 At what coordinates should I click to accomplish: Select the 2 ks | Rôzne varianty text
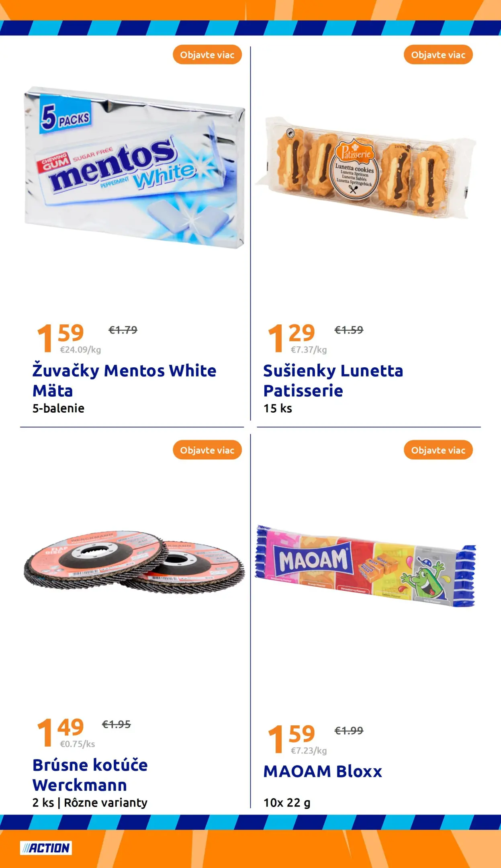90,802
